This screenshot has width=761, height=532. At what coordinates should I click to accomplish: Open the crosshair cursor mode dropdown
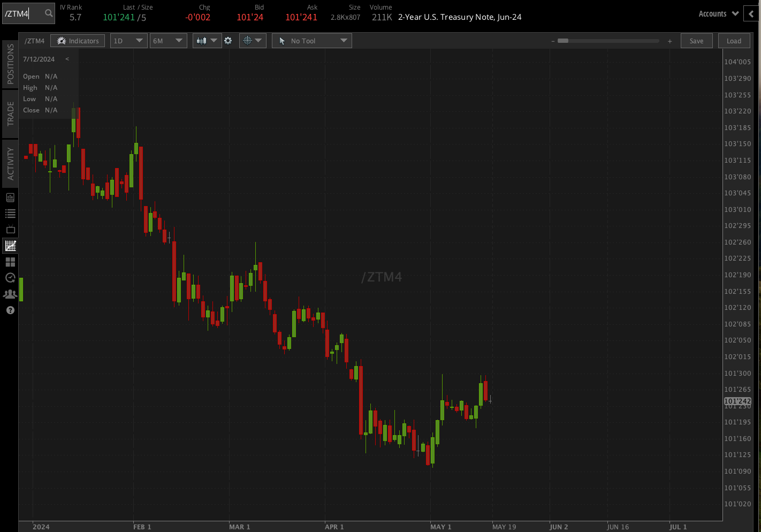[x=253, y=41]
